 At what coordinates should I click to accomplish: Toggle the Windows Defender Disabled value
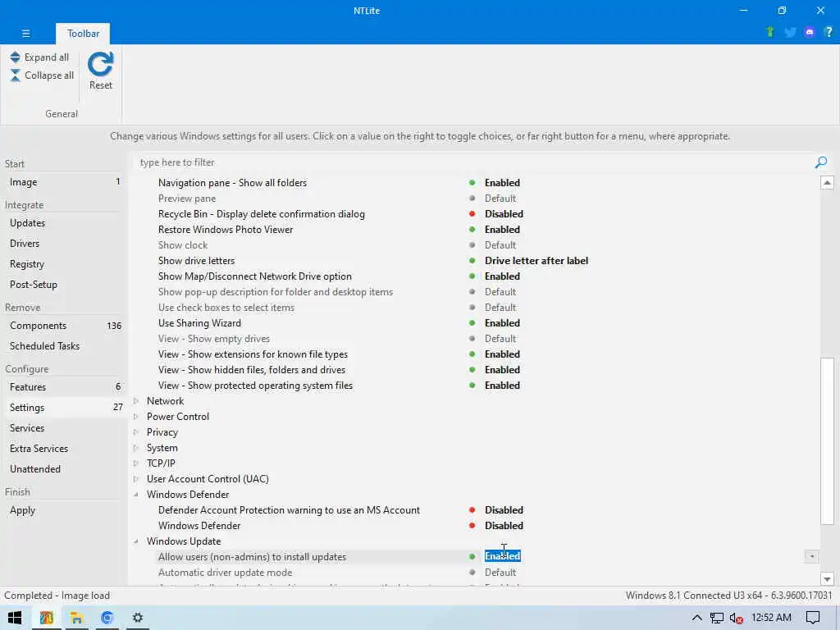pos(504,526)
